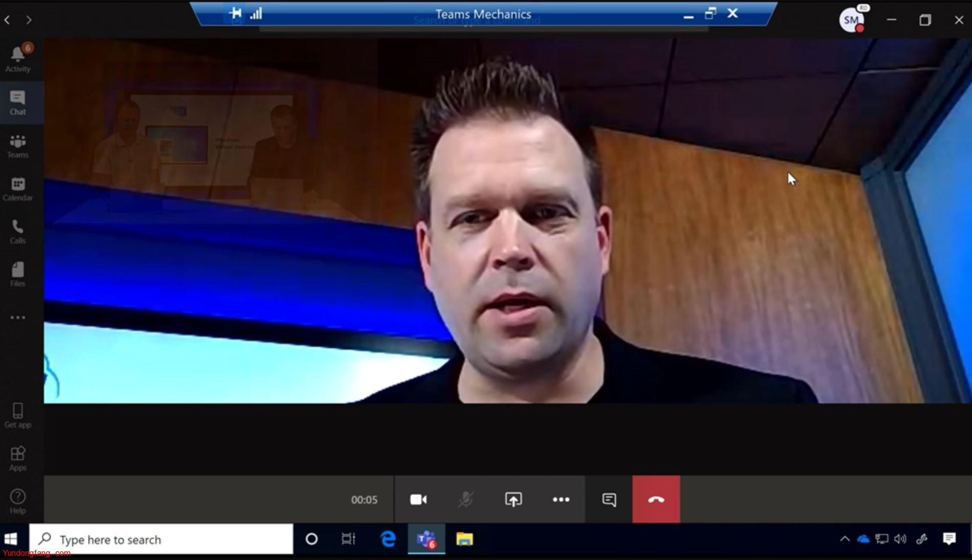Screen dimensions: 972x560
Task: Open the share screen tray
Action: pyautogui.click(x=513, y=500)
